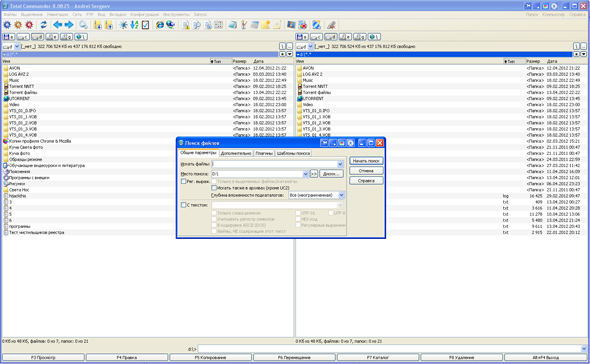Open file search via the magnifier toolbar icon
Screen dimensions: 590x364
click(83, 25)
